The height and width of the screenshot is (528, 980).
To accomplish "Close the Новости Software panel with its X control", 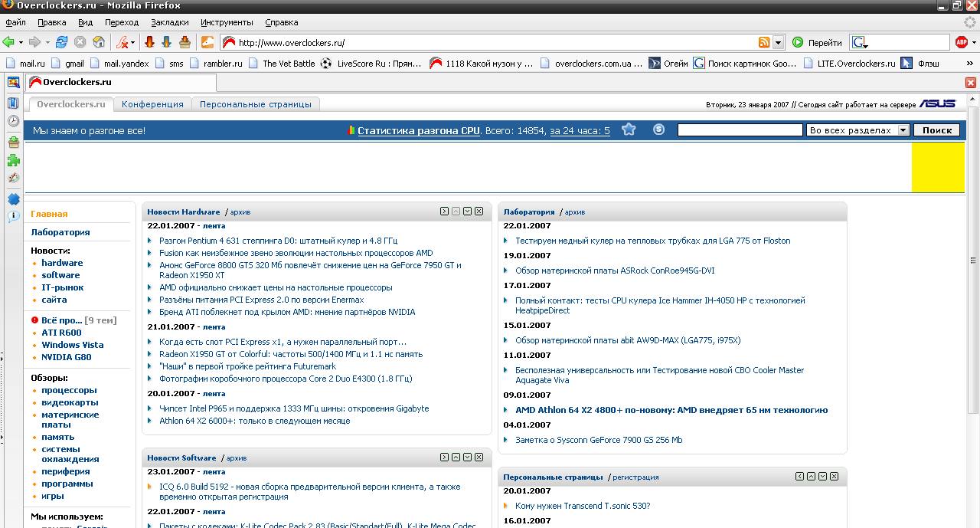I will [479, 457].
